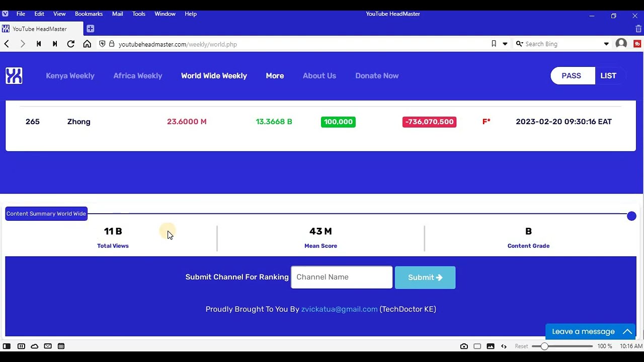
Task: Toggle the side panel in status bar
Action: pyautogui.click(x=7, y=346)
